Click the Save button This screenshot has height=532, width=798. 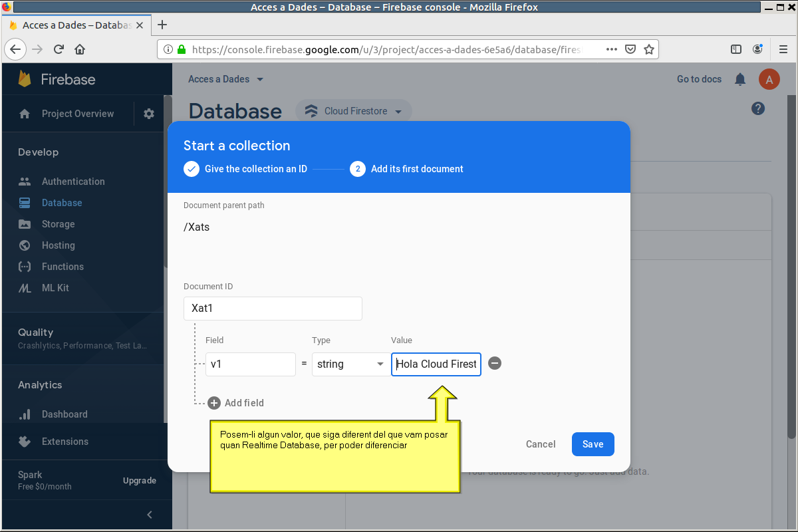[593, 444]
